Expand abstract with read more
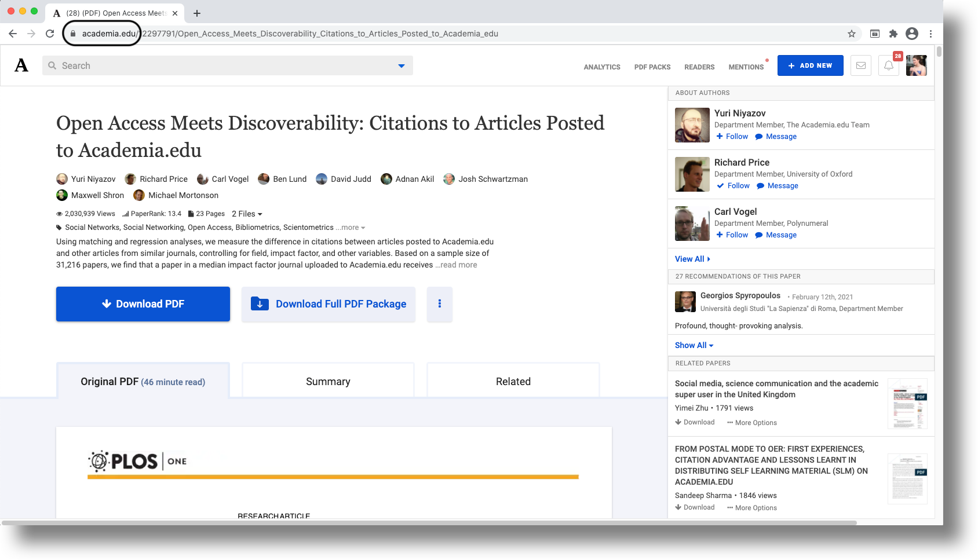 (x=457, y=265)
